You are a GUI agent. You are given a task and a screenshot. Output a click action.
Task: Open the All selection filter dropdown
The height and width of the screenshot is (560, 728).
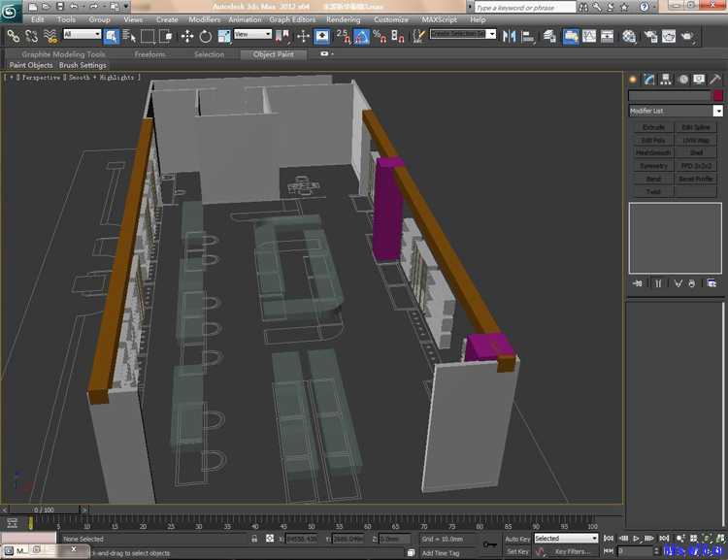[x=82, y=35]
